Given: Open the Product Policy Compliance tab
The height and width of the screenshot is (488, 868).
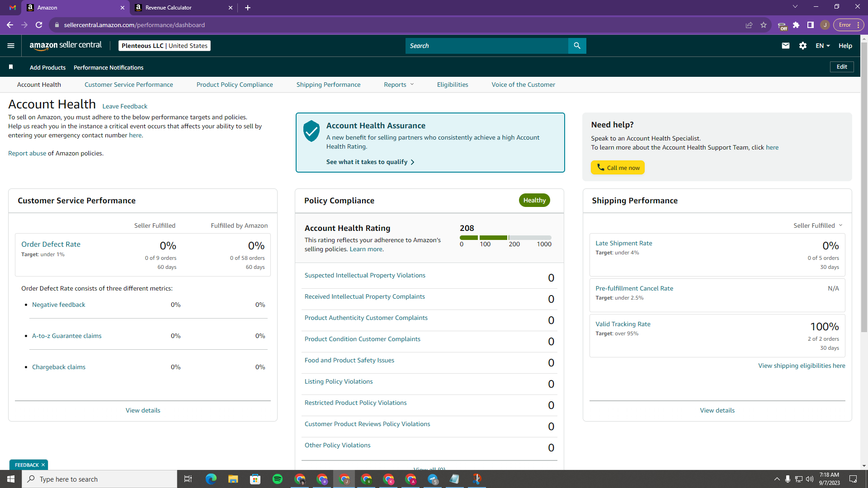Looking at the screenshot, I should pos(235,84).
